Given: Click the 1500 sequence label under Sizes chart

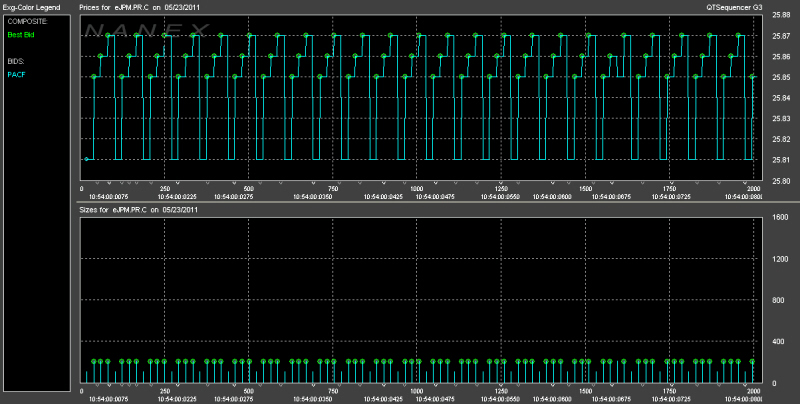Looking at the screenshot, I should pos(585,391).
